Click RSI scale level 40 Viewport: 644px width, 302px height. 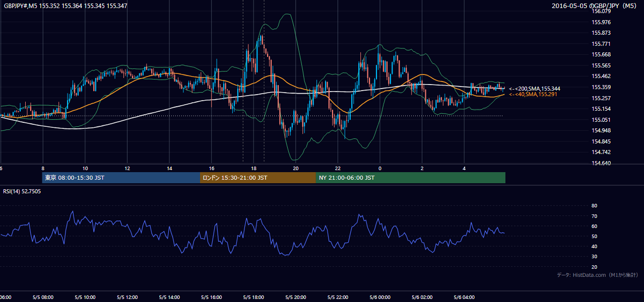tap(594, 246)
